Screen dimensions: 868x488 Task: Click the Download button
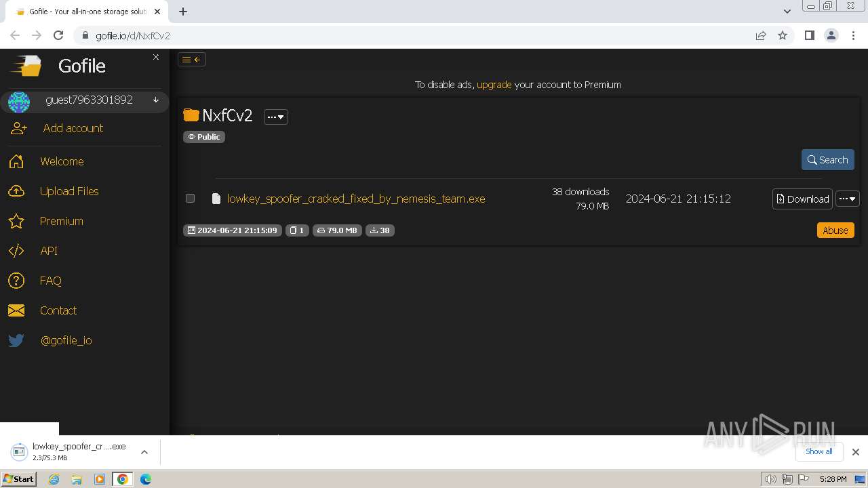pyautogui.click(x=803, y=199)
